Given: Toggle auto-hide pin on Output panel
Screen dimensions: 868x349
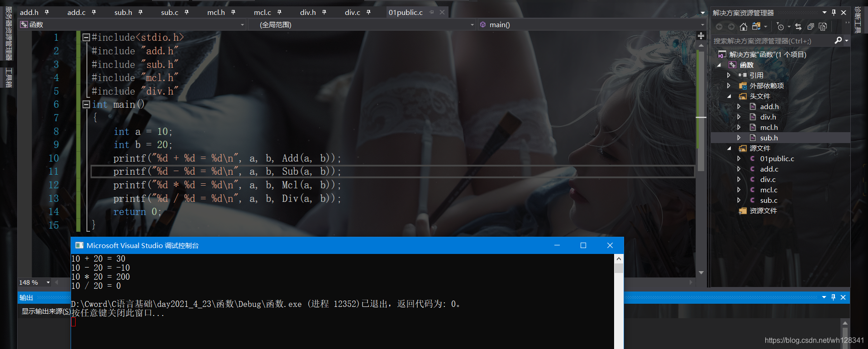Looking at the screenshot, I should (x=833, y=297).
